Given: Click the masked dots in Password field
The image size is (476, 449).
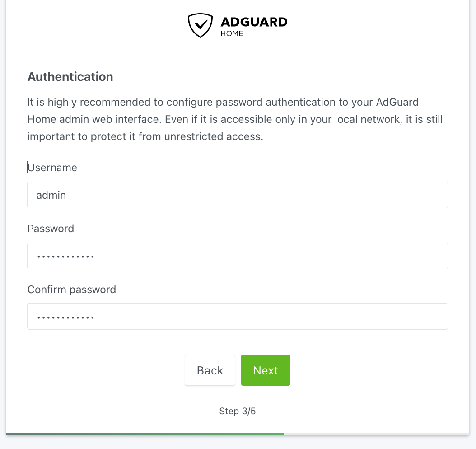Looking at the screenshot, I should pyautogui.click(x=65, y=257).
